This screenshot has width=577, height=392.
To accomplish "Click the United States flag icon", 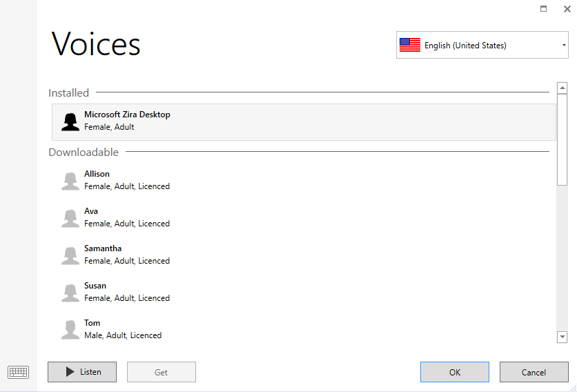I will (410, 45).
